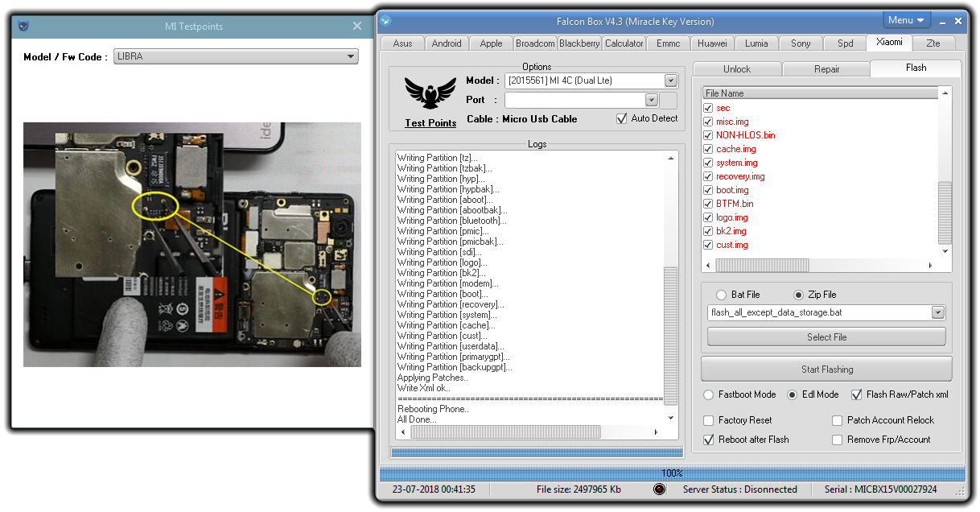Switch to the Blackberry tab
This screenshot has height=512, width=980.
[x=579, y=43]
